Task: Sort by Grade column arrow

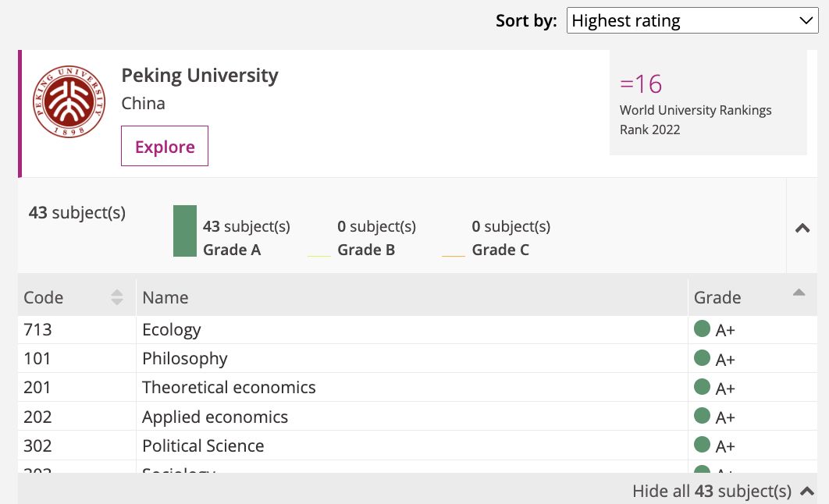Action: [x=798, y=293]
